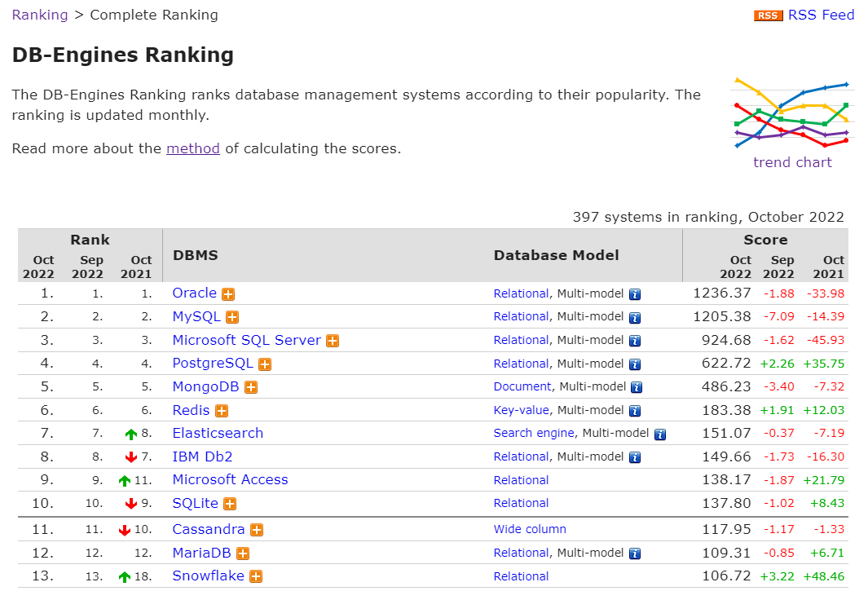Open the Microsoft SQL Server link

pos(246,340)
